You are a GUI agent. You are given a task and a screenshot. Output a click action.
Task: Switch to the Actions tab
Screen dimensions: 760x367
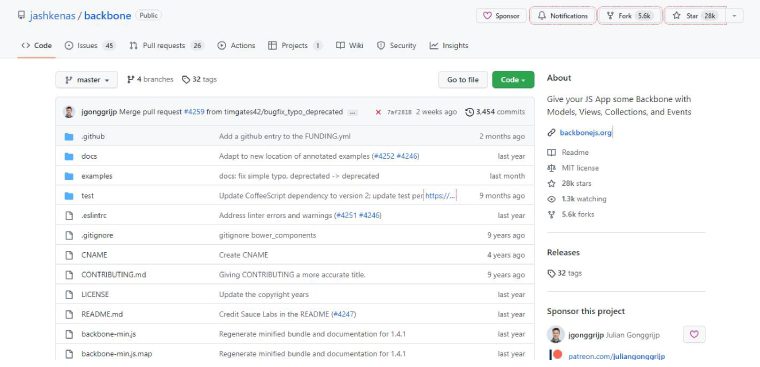[x=236, y=46]
